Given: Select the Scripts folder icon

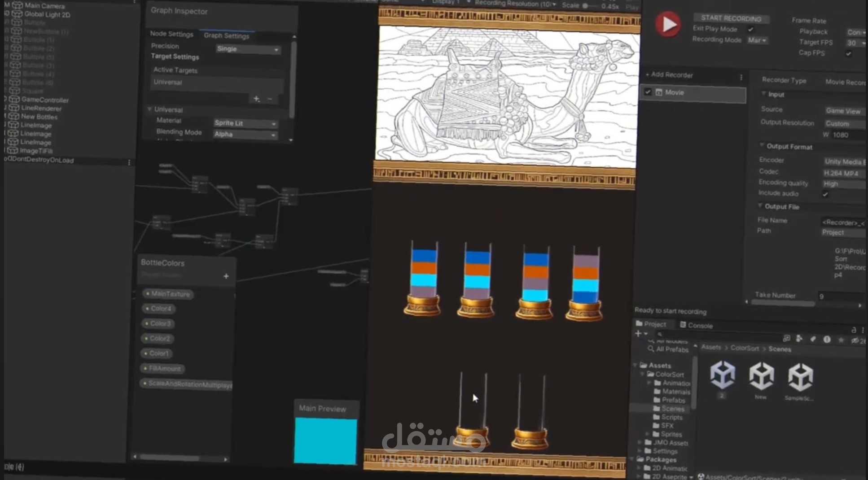Looking at the screenshot, I should 657,417.
